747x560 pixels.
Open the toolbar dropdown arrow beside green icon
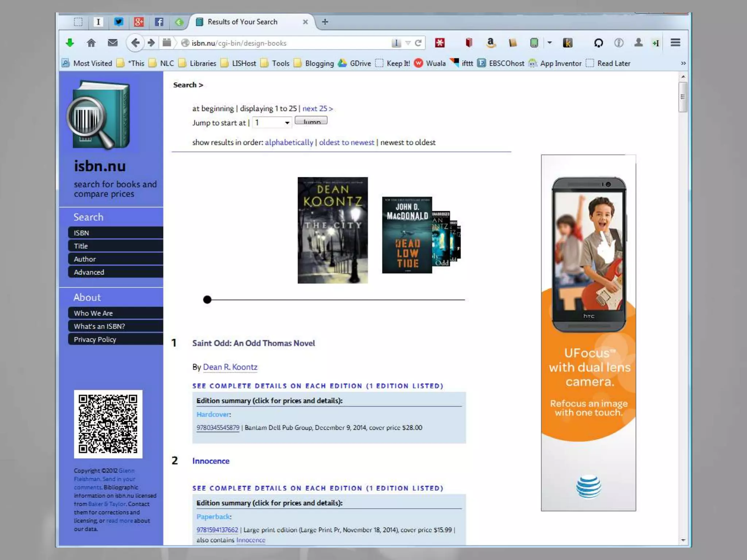(549, 43)
